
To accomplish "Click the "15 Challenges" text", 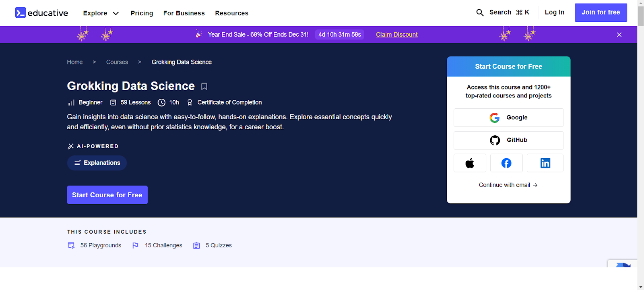I will pyautogui.click(x=163, y=245).
